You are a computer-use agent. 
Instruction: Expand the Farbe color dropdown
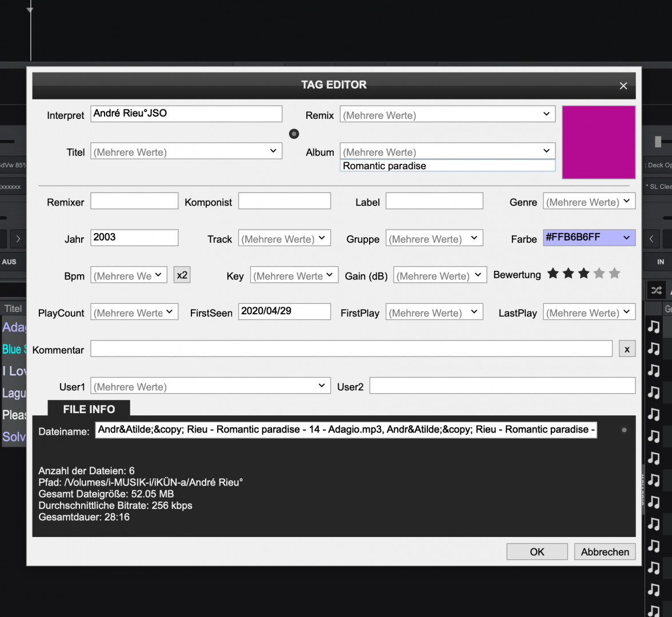[626, 238]
